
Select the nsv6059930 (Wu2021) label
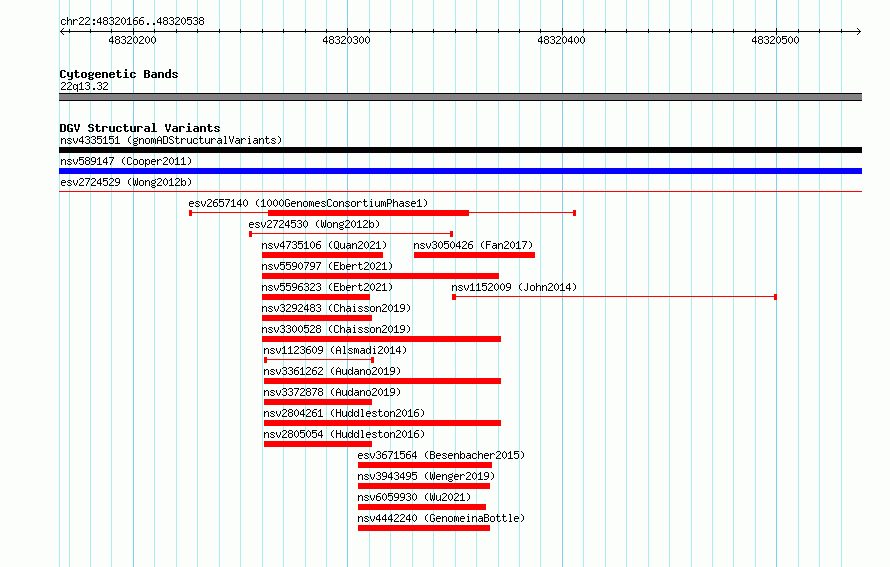(414, 497)
